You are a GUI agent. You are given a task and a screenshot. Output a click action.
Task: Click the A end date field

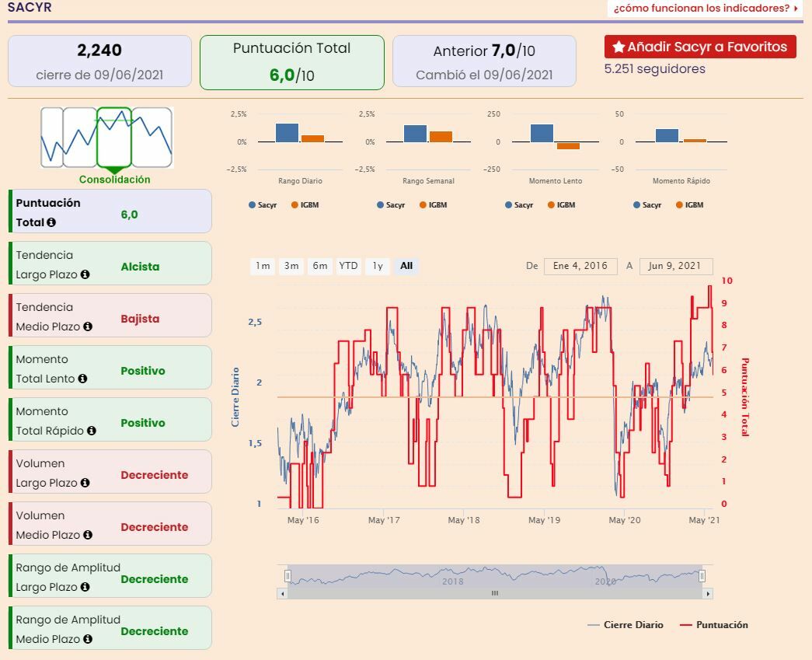tap(676, 267)
